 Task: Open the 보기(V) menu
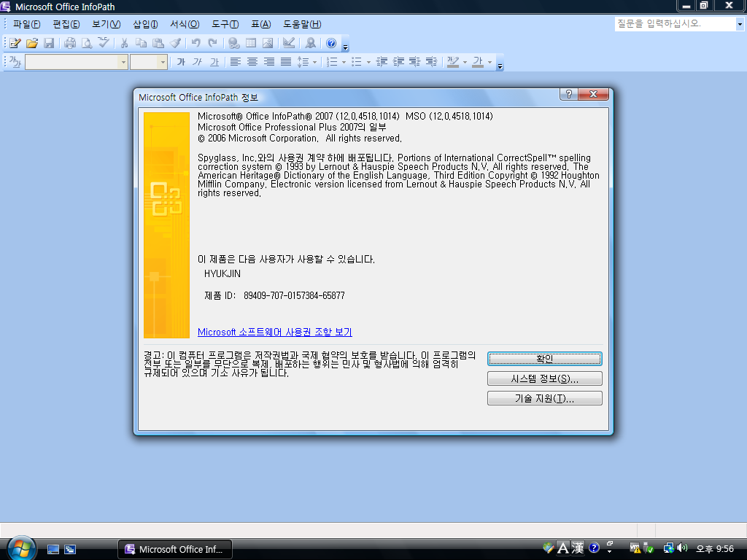click(107, 24)
